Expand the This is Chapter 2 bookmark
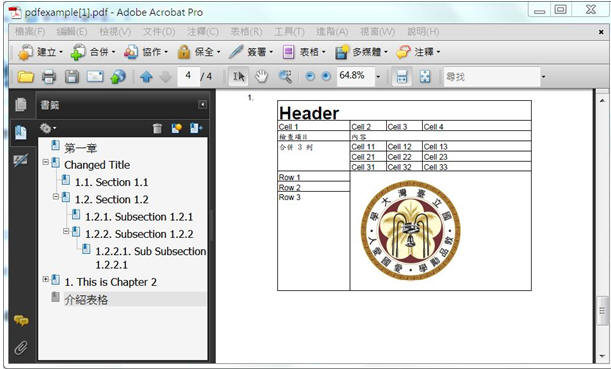The image size is (611, 369). [x=46, y=279]
